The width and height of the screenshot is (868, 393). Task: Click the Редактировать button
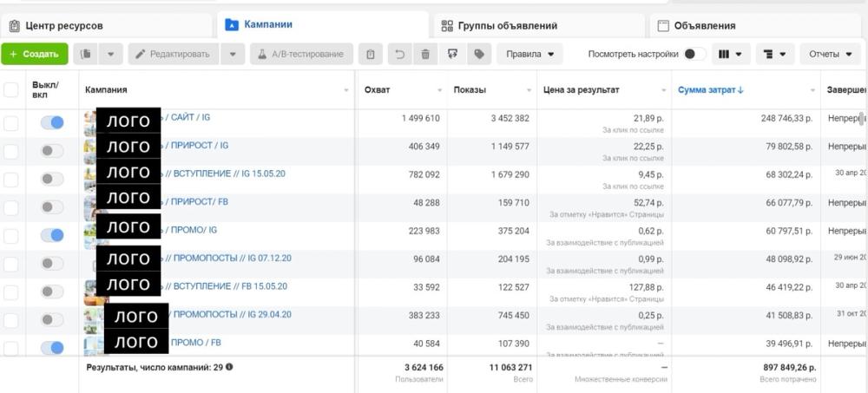(174, 55)
